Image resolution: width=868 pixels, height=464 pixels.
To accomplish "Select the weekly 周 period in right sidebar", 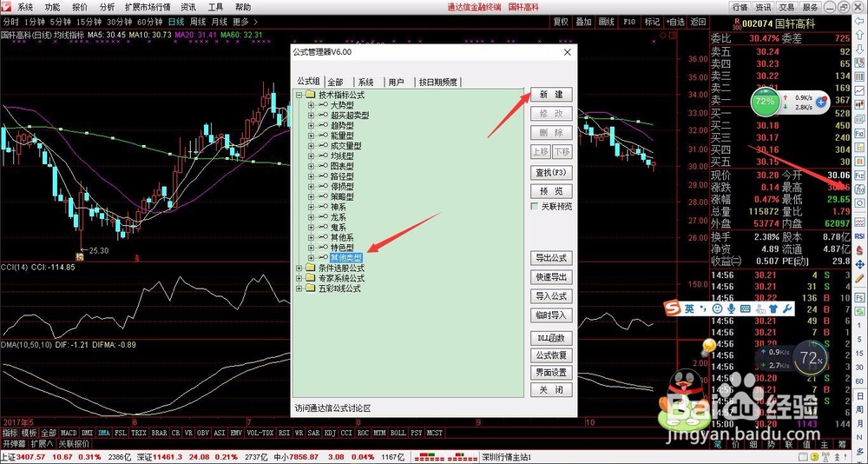I will pos(859,409).
